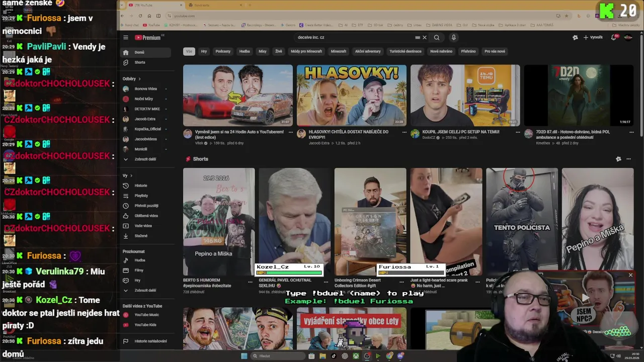Expand the Odběry section header

tap(132, 78)
